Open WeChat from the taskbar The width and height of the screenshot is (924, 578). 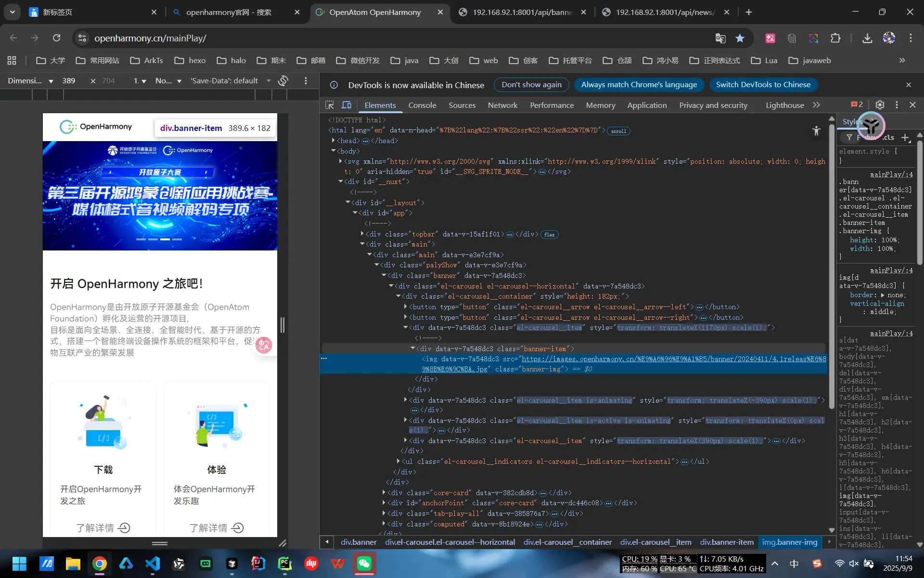[x=364, y=563]
